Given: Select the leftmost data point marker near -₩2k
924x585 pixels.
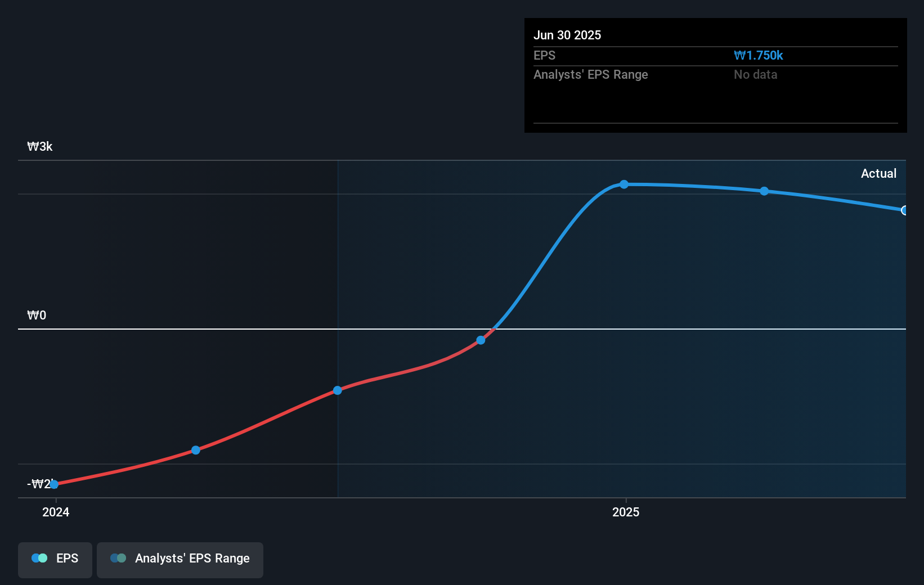Looking at the screenshot, I should click(x=54, y=484).
